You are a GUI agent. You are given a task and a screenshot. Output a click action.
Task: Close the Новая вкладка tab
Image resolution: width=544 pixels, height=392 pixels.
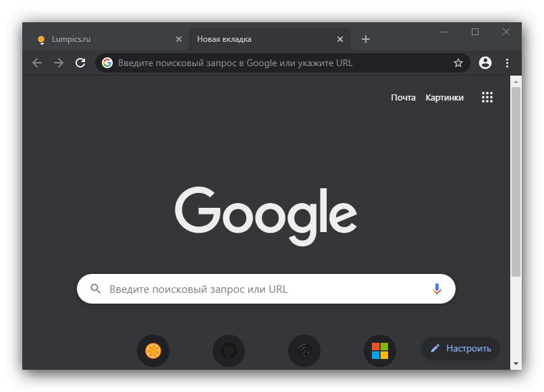340,39
